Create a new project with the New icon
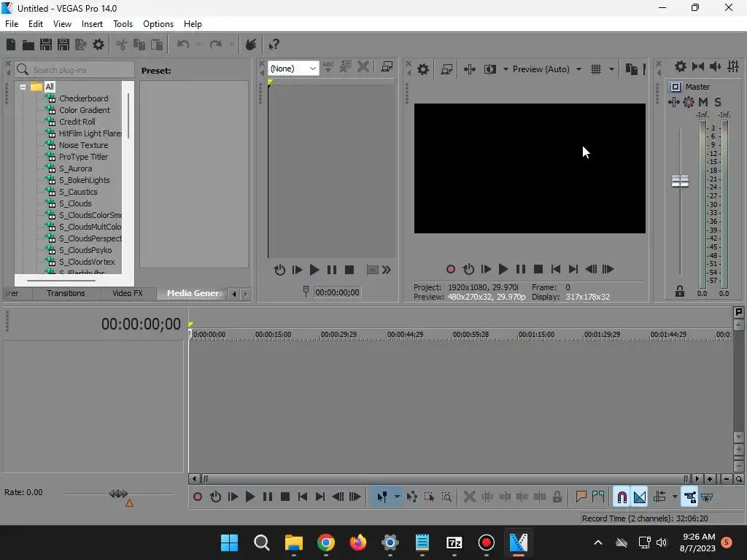747x560 pixels. pos(11,44)
